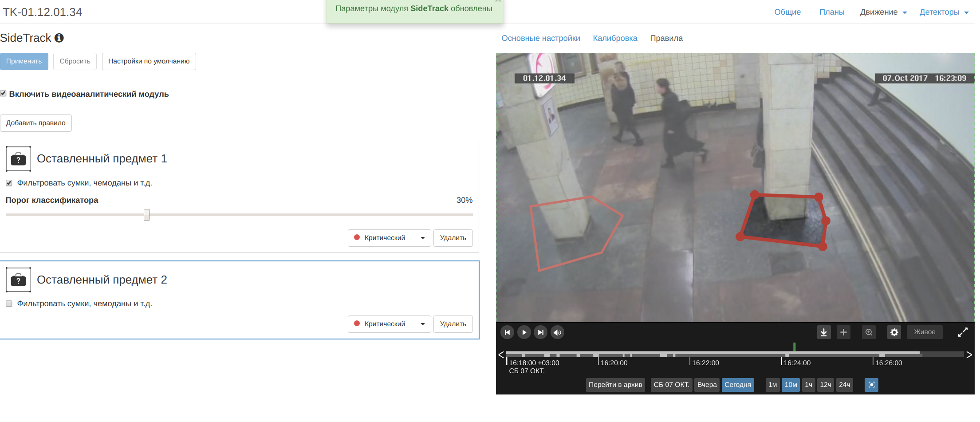
Task: Select the СБ 07 ОКТ. date button
Action: click(x=671, y=385)
